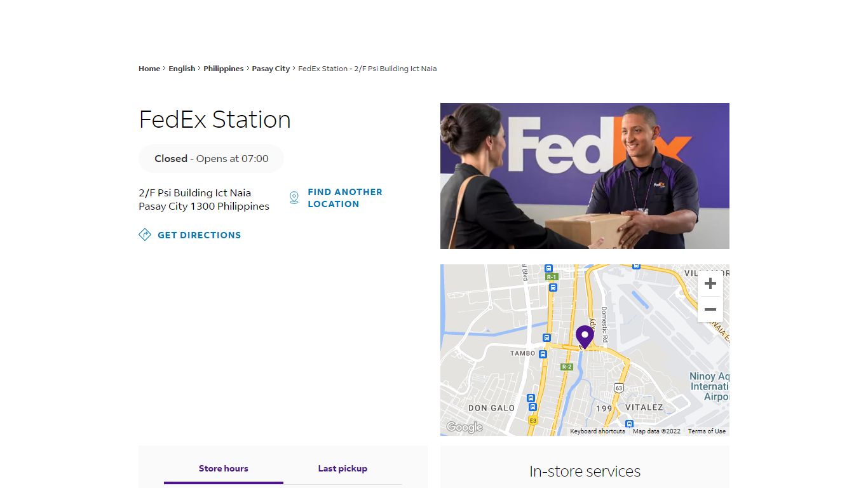Viewport: 868px width, 488px height.
Task: Click the DON GALO label on the map
Action: [x=492, y=408]
